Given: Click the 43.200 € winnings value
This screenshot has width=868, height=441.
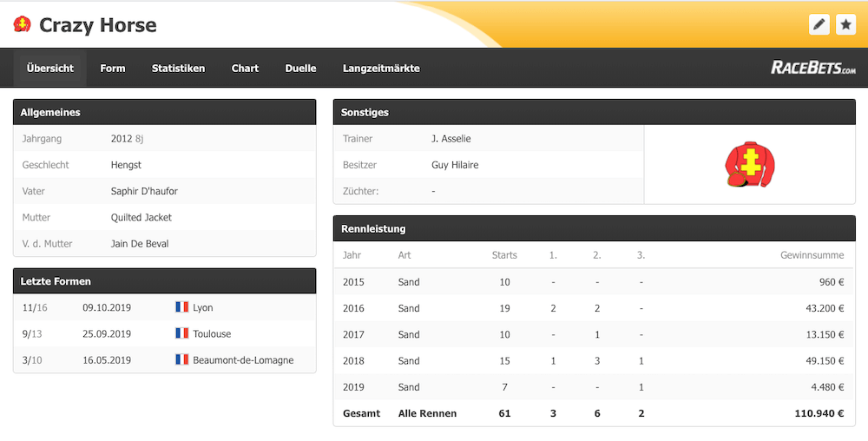Looking at the screenshot, I should pos(825,308).
